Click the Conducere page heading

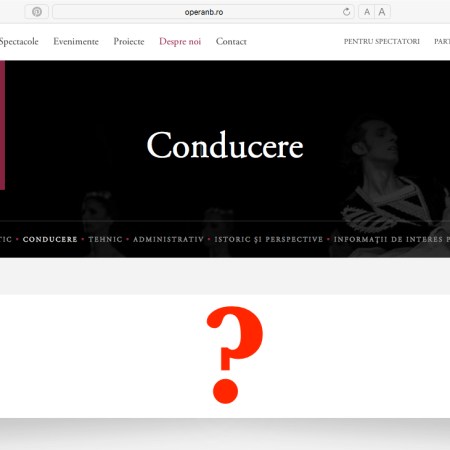tap(225, 145)
